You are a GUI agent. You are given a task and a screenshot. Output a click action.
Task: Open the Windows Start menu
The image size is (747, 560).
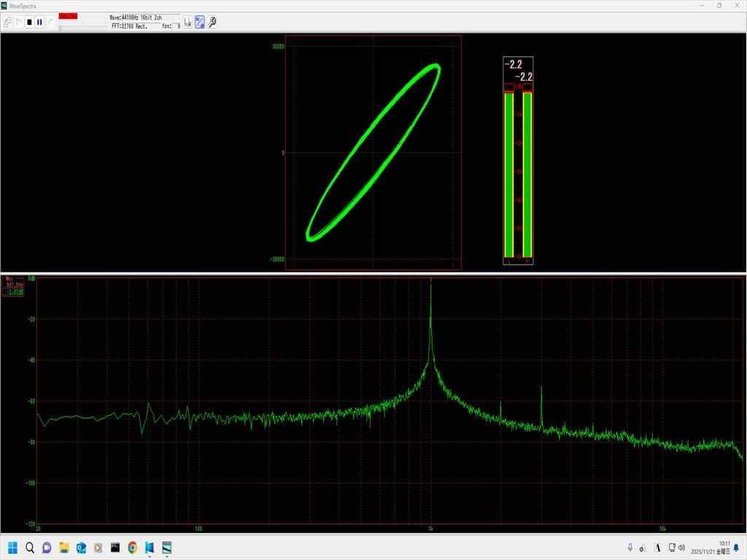click(x=12, y=547)
